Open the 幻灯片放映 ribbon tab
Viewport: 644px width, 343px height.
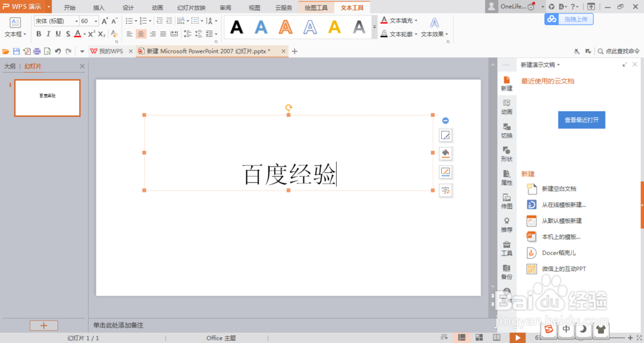(191, 7)
